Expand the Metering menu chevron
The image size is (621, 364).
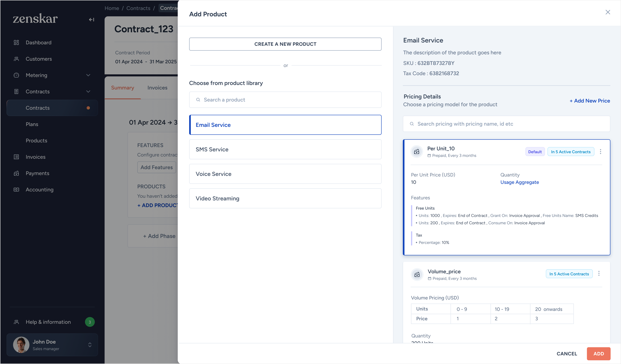coord(88,75)
